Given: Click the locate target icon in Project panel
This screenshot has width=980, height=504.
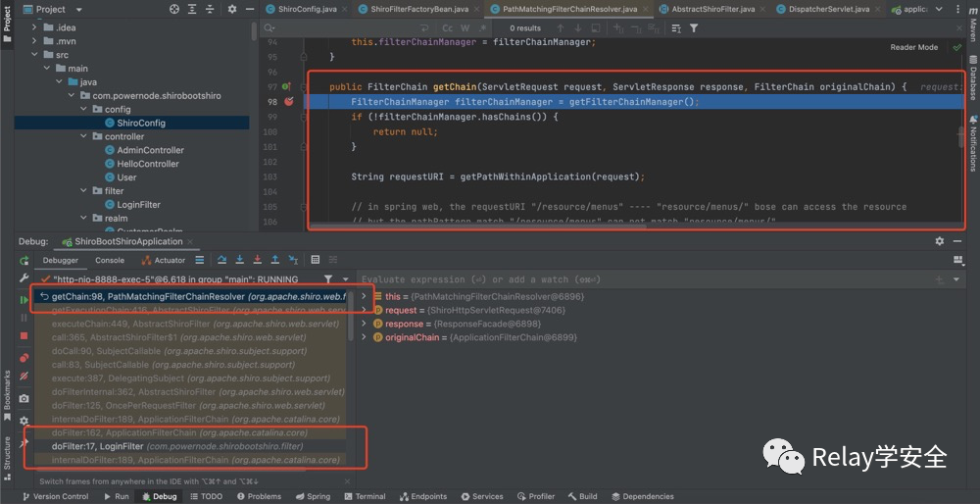Looking at the screenshot, I should (x=174, y=10).
